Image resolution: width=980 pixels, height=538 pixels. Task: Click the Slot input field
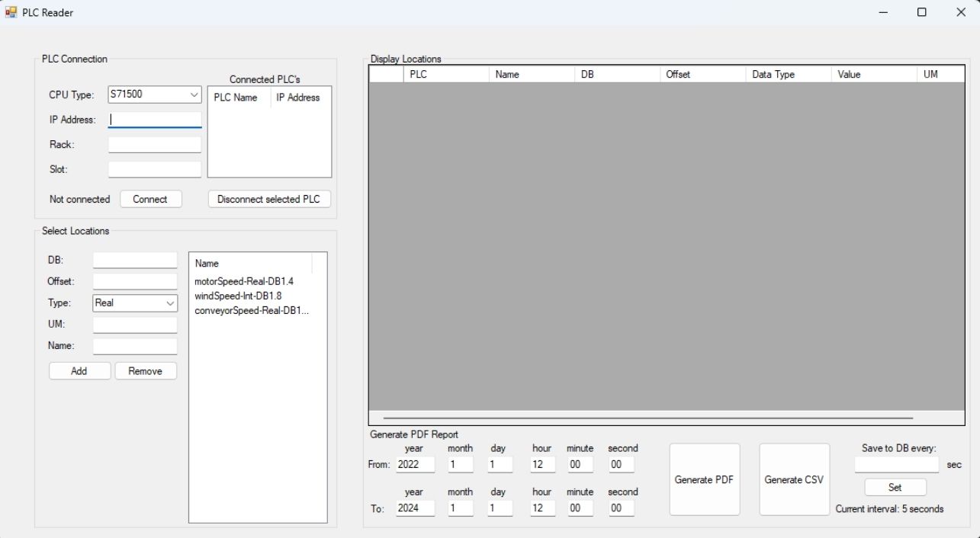[155, 169]
